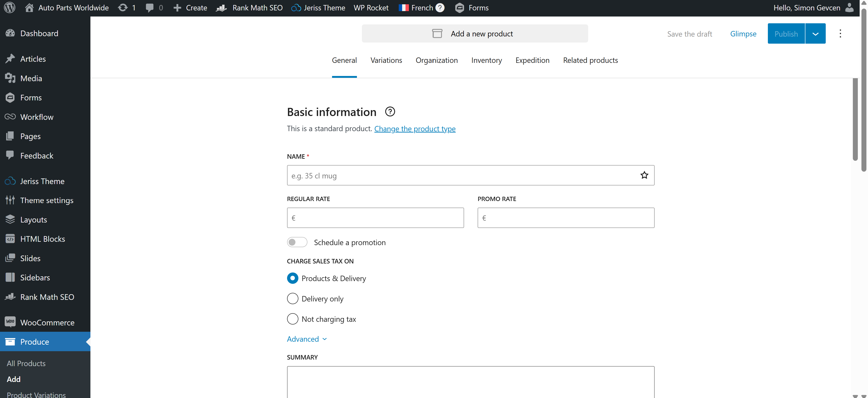Click the Dashboard gauge icon in the sidebar
This screenshot has width=868, height=398.
[x=10, y=33]
